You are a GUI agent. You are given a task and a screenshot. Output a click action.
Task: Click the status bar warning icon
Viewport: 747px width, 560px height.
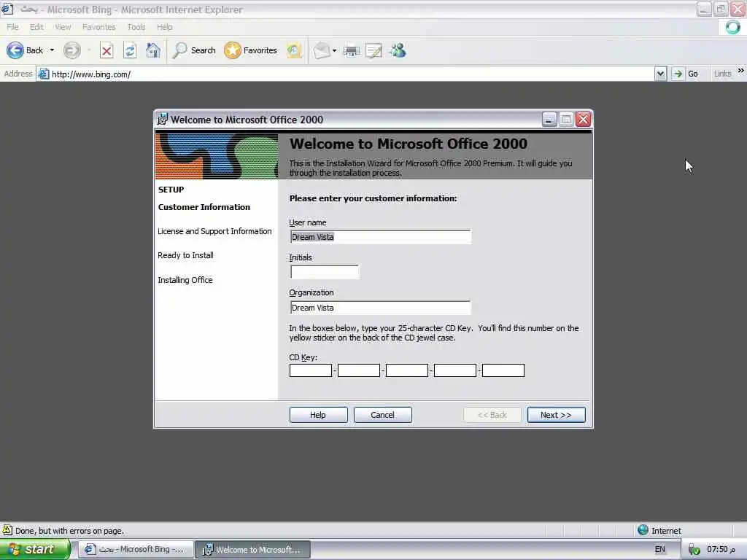pyautogui.click(x=7, y=530)
